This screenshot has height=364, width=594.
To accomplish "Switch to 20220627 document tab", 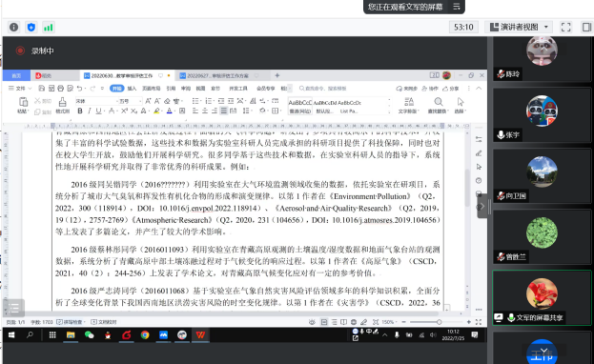I will [x=217, y=76].
